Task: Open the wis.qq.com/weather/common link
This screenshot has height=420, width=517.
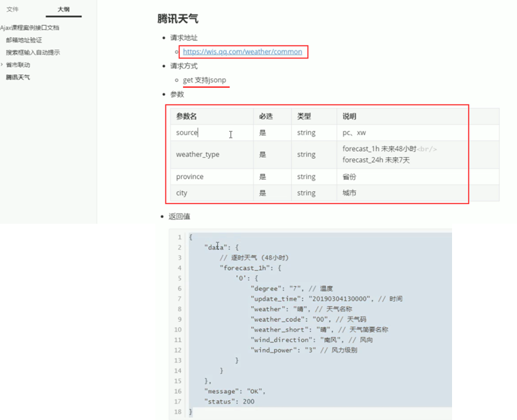Action: (x=242, y=52)
